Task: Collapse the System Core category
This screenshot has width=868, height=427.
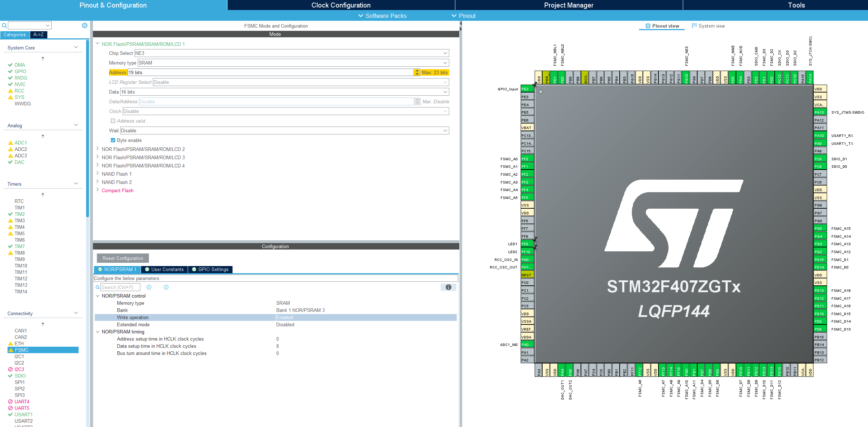Action: [x=76, y=47]
